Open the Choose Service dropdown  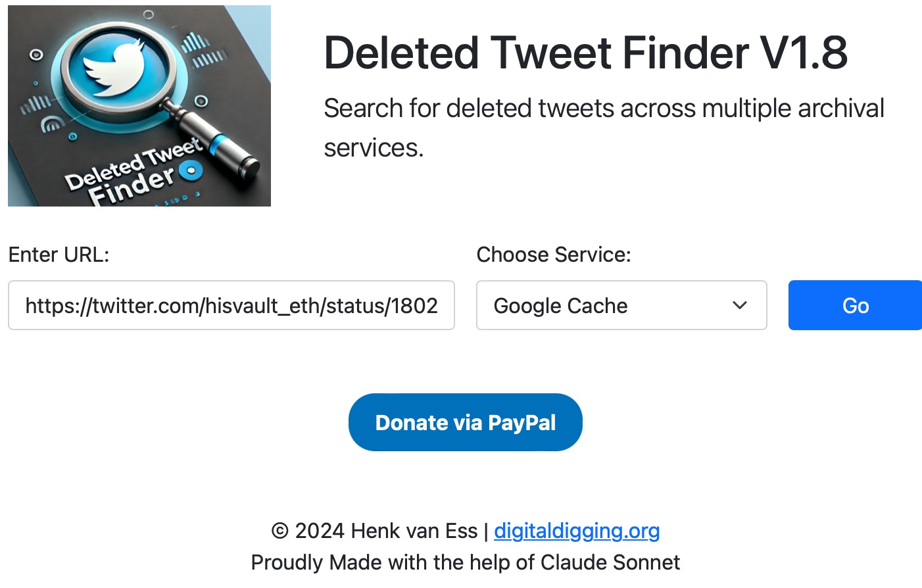(621, 305)
